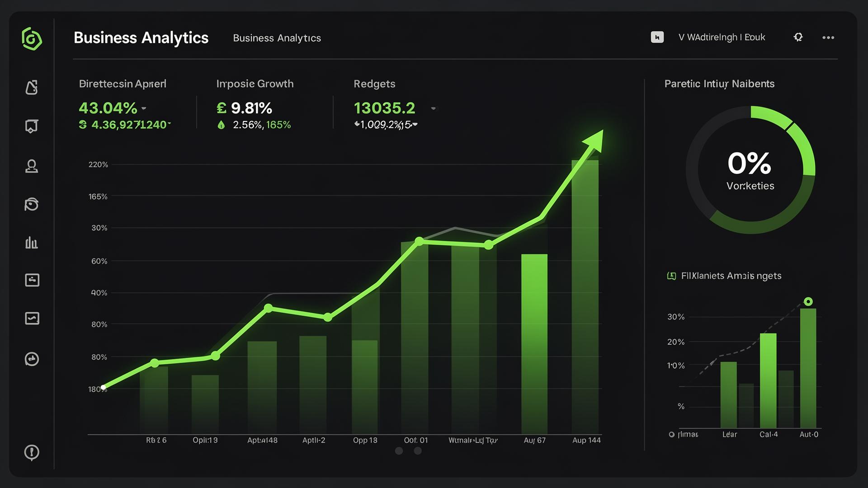Screen dimensions: 868x488
Task: Open the notifications bell in the sidebar
Action: (32, 87)
